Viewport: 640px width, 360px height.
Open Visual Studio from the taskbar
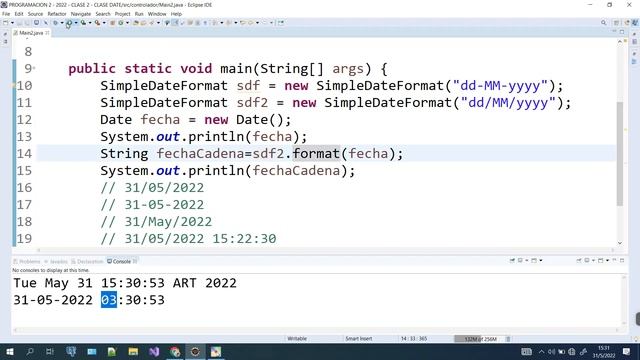click(154, 351)
